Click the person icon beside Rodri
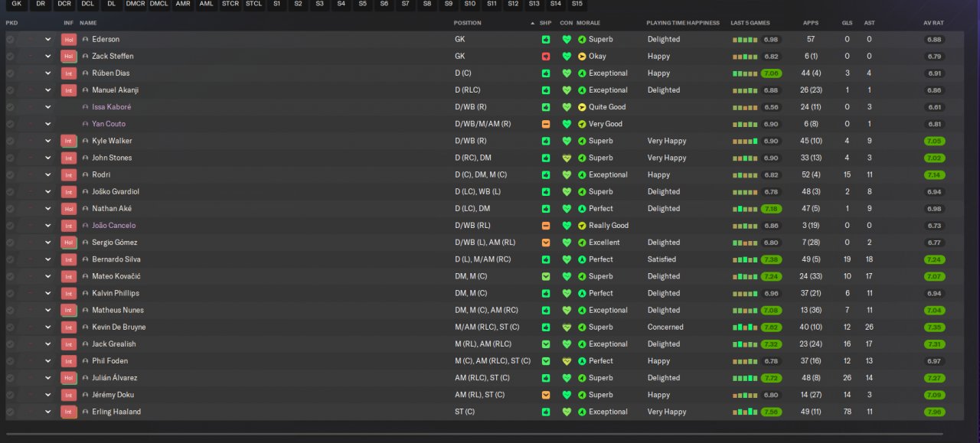Image resolution: width=980 pixels, height=443 pixels. click(86, 175)
